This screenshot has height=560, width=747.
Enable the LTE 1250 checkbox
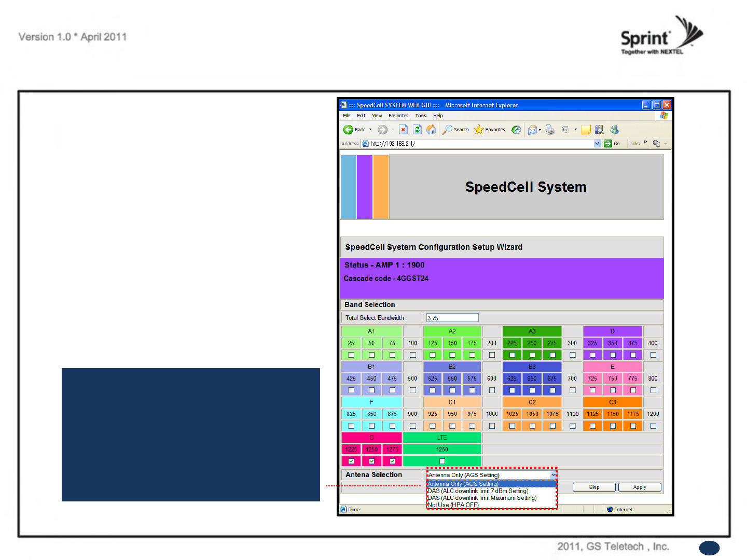pyautogui.click(x=442, y=461)
